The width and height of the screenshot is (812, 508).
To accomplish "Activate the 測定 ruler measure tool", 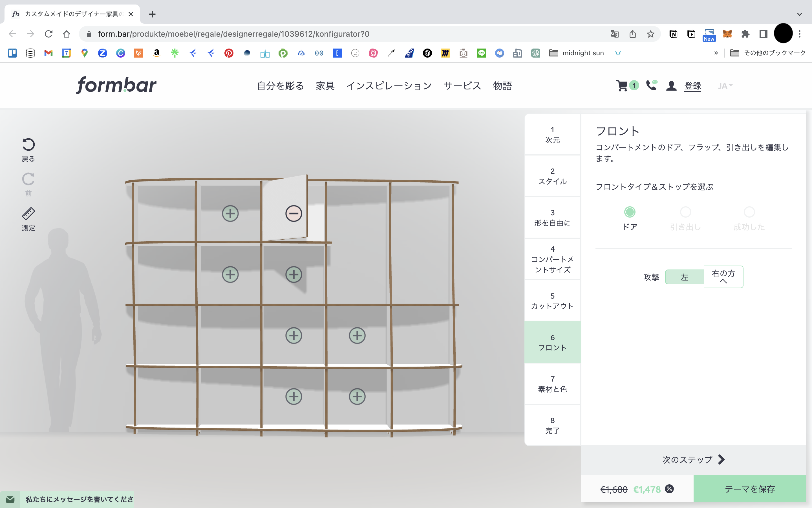I will [x=28, y=214].
